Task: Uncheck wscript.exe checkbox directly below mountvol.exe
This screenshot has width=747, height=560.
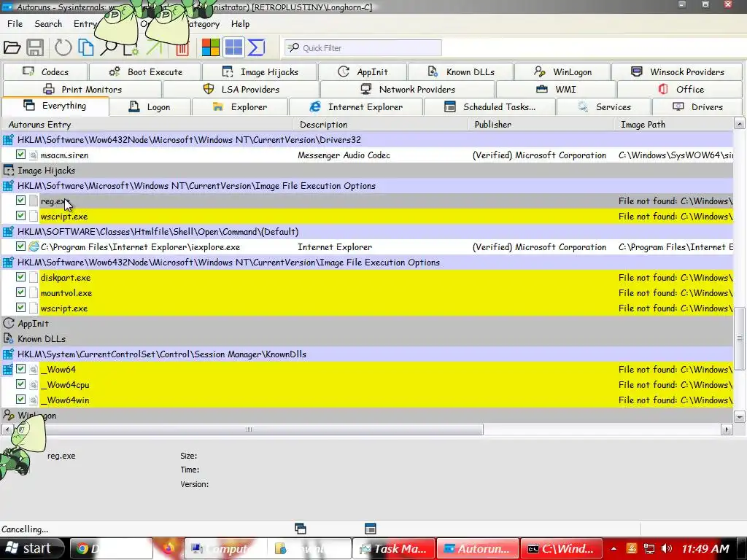Action: tap(20, 307)
